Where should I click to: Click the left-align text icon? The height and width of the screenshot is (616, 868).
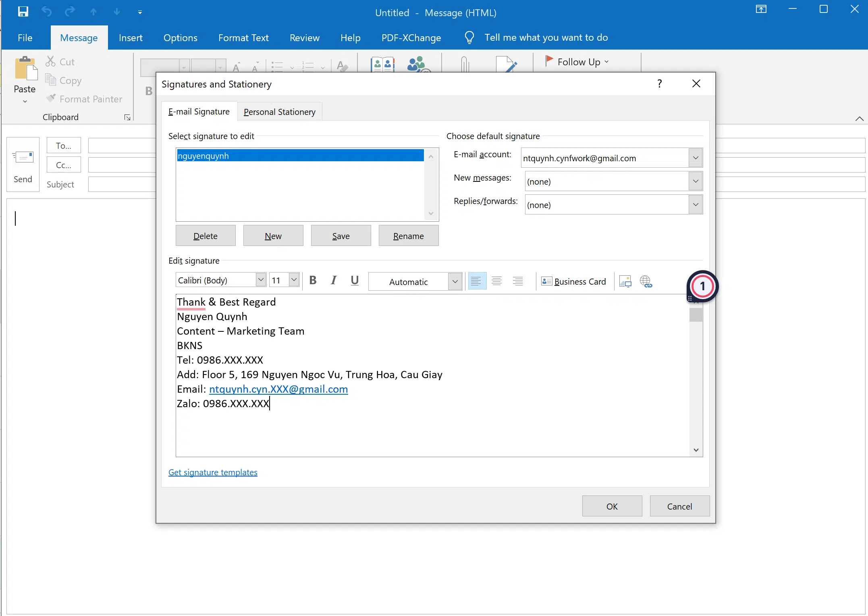tap(478, 281)
